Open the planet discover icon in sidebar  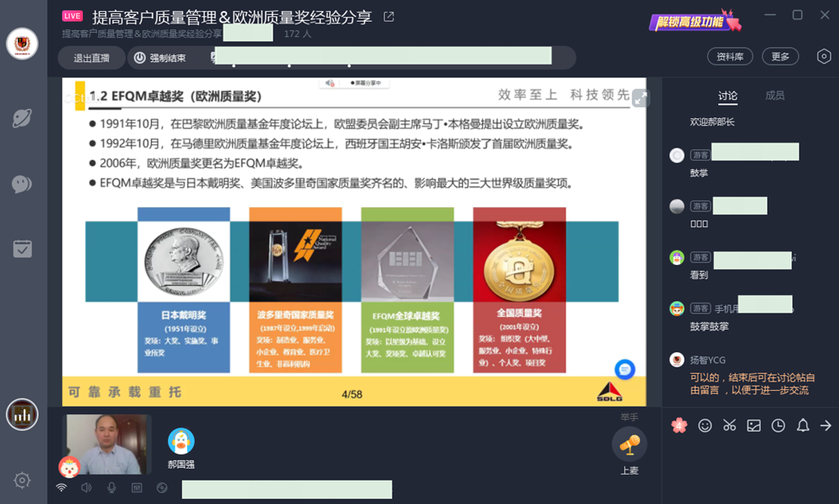22,118
